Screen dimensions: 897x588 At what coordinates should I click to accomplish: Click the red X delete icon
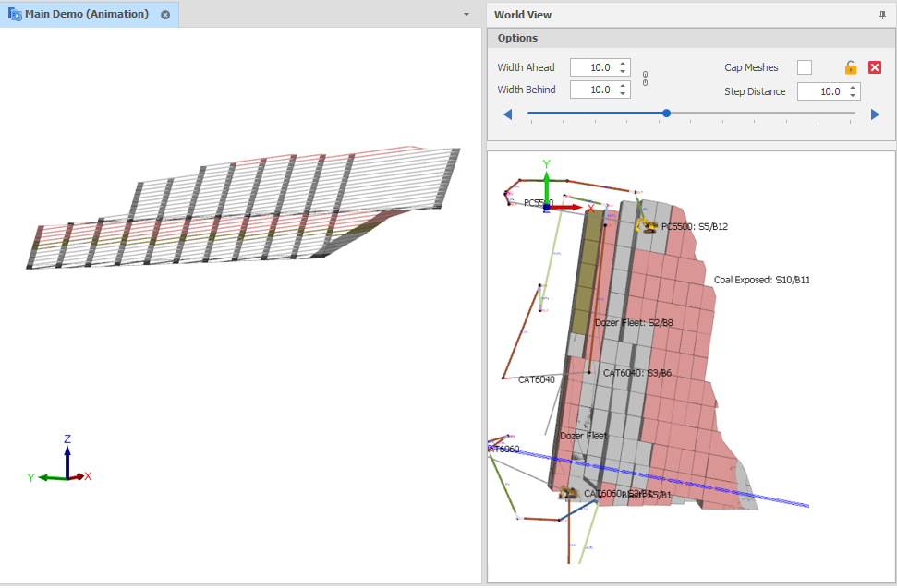click(x=875, y=67)
